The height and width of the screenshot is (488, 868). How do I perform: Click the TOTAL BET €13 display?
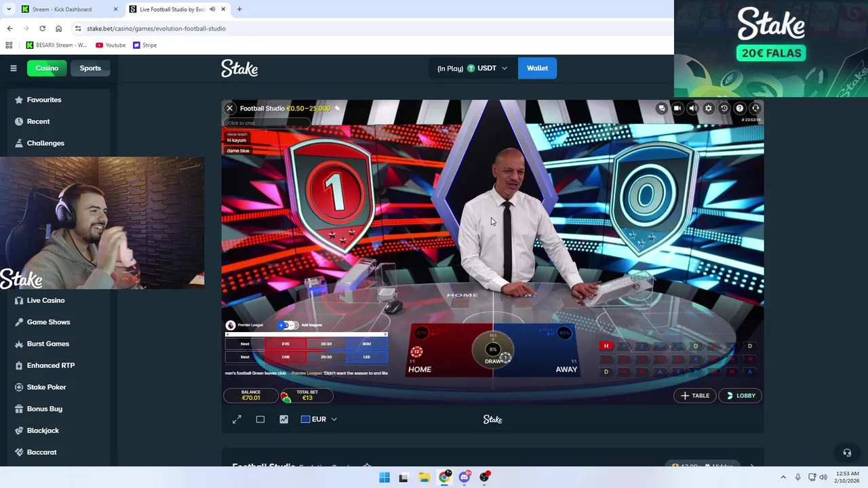[x=307, y=395]
